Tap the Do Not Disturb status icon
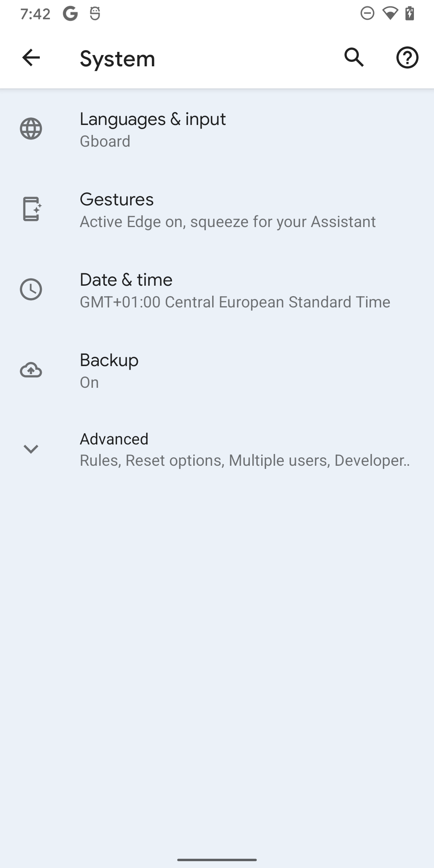Screen dimensions: 434x868 (367, 14)
